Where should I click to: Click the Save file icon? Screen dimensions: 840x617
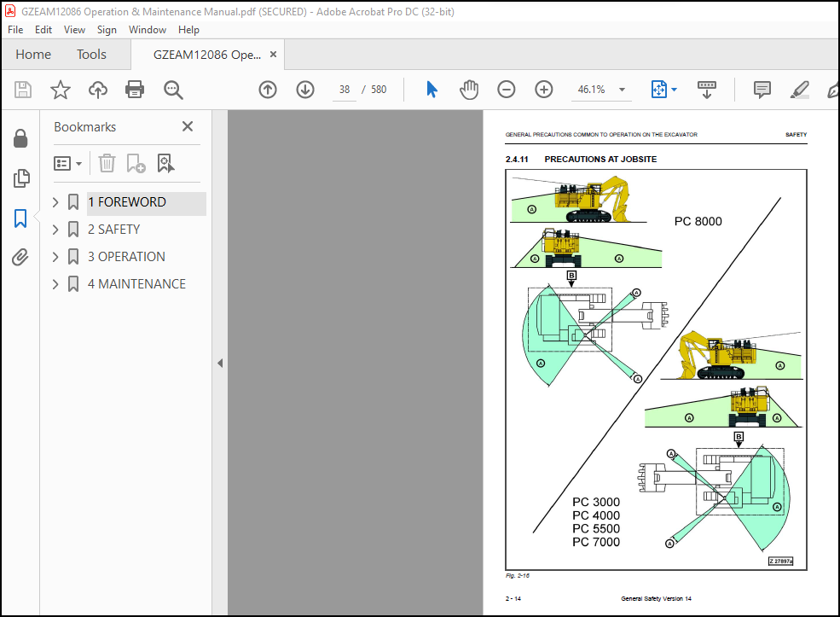point(22,90)
